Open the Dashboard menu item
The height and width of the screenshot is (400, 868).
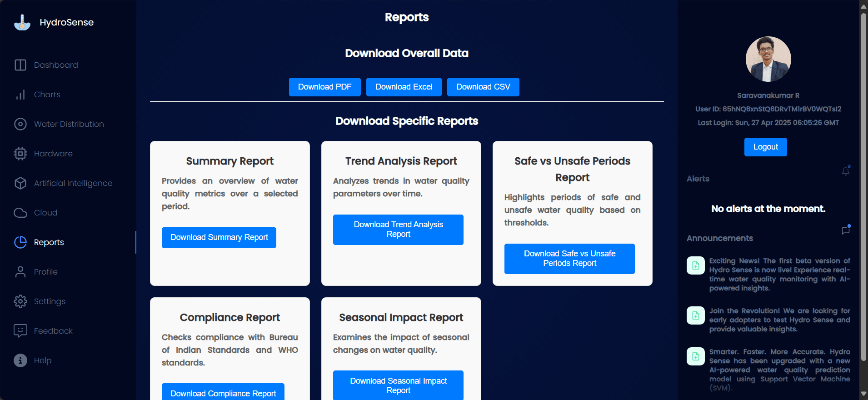(68, 65)
